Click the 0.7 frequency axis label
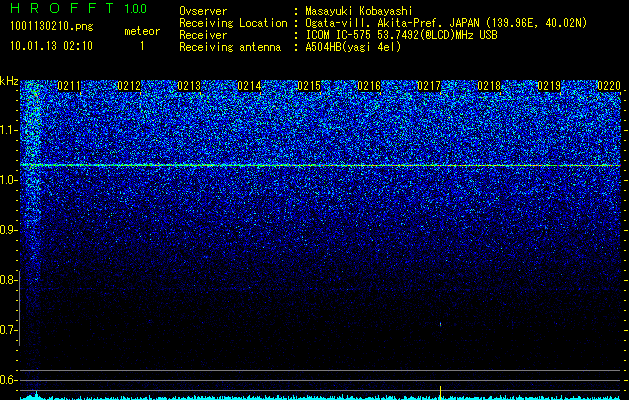The height and width of the screenshot is (400, 629). tap(9, 330)
